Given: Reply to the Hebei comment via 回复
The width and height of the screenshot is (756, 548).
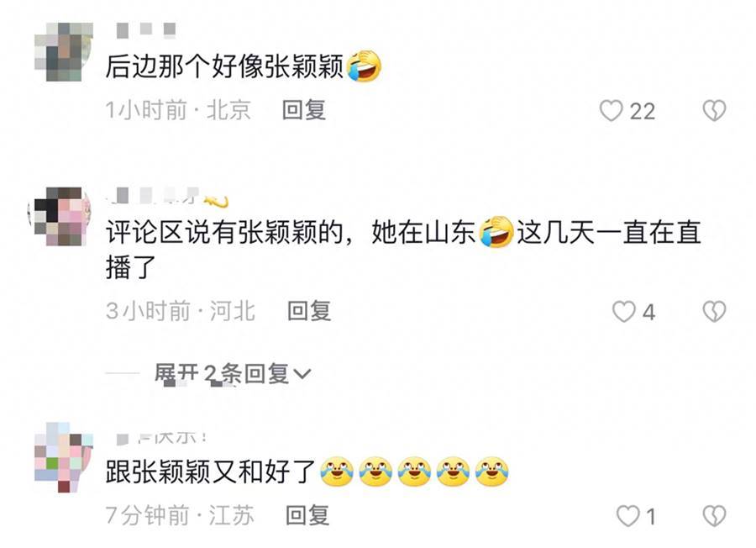Looking at the screenshot, I should tap(309, 311).
